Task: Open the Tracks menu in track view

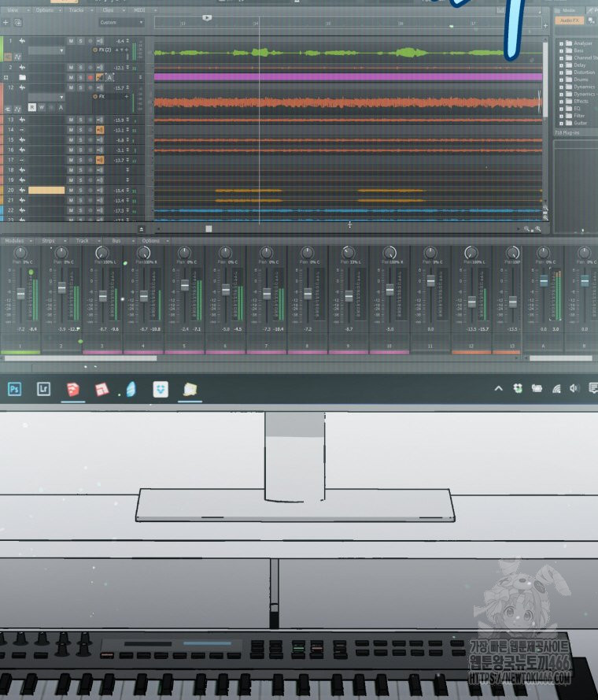Action: pyautogui.click(x=76, y=10)
